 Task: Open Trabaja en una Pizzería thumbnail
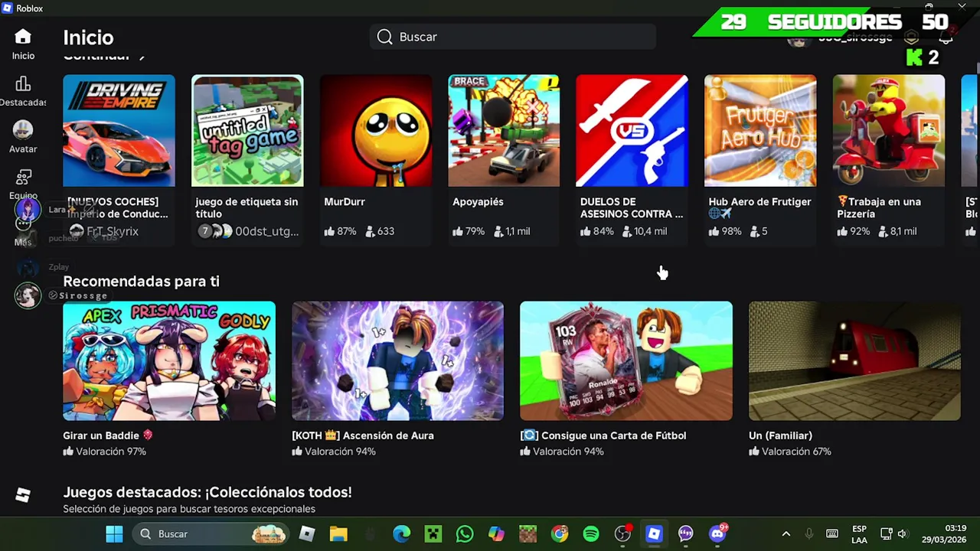tap(889, 131)
